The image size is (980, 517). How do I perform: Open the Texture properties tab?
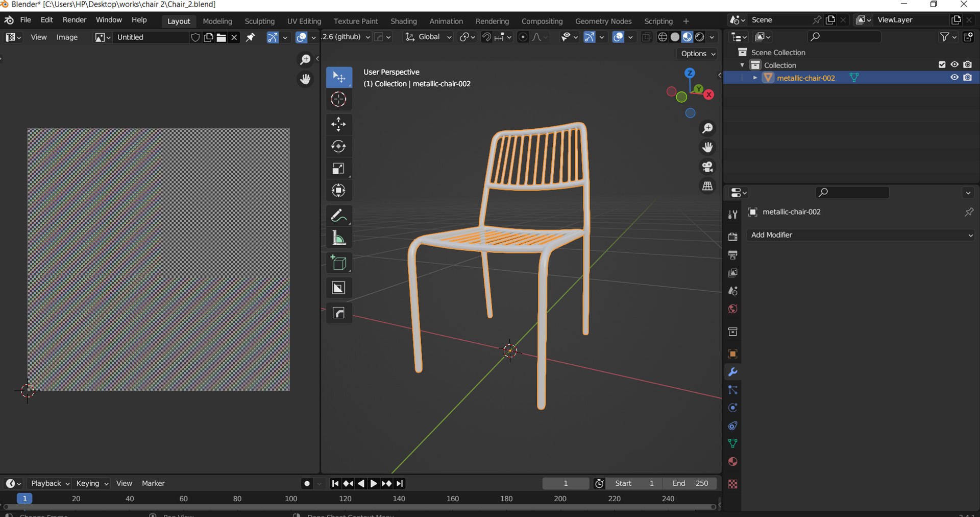click(x=732, y=484)
